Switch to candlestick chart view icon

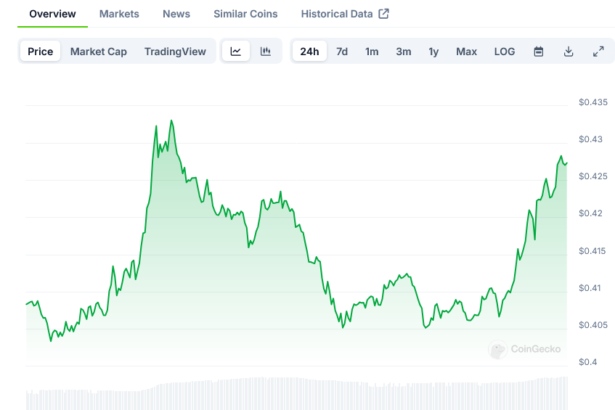(265, 52)
